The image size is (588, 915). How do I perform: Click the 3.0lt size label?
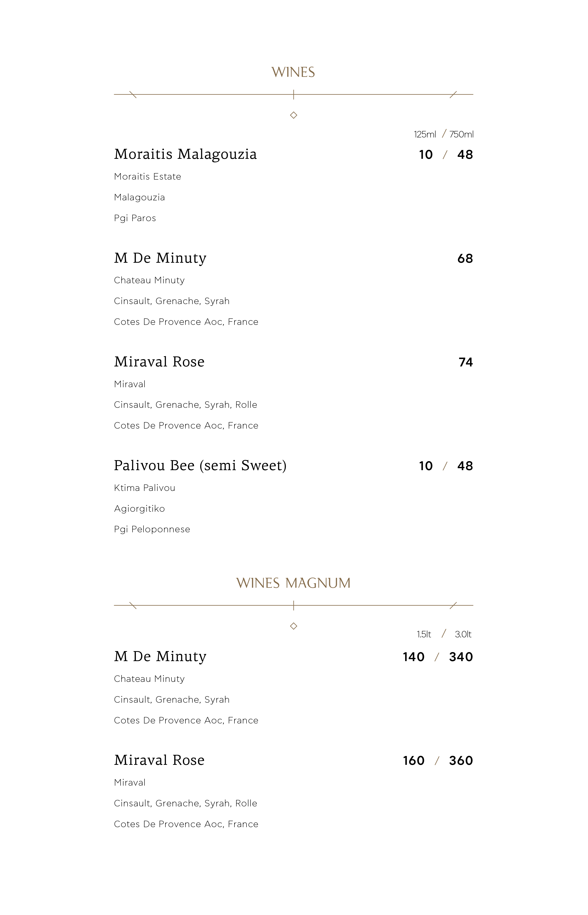(x=463, y=634)
